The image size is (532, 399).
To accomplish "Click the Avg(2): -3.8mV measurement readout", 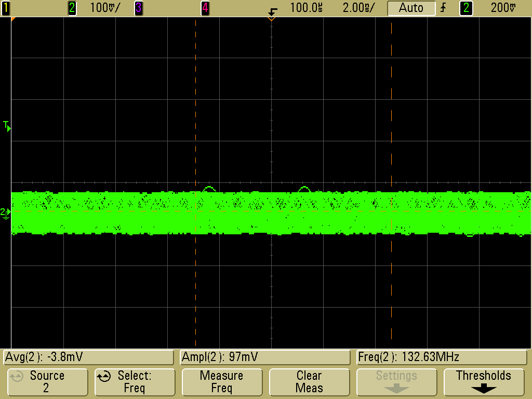I will pos(88,357).
